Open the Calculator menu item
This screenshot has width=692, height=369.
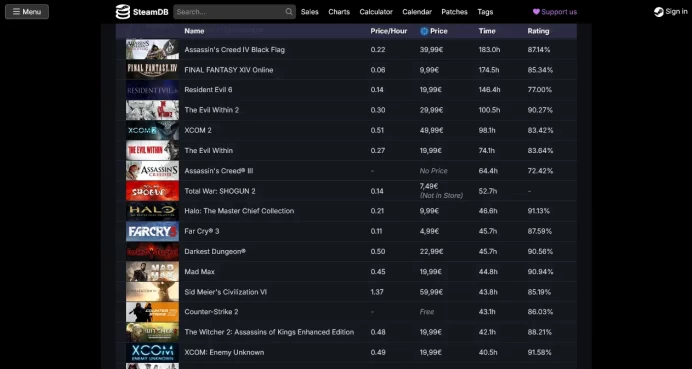376,12
